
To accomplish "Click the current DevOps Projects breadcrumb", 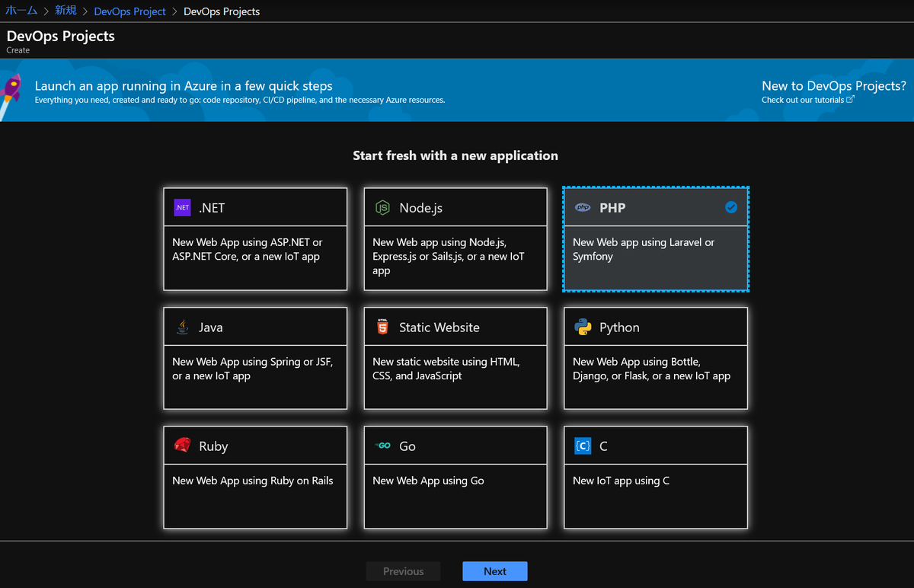I will coord(222,11).
